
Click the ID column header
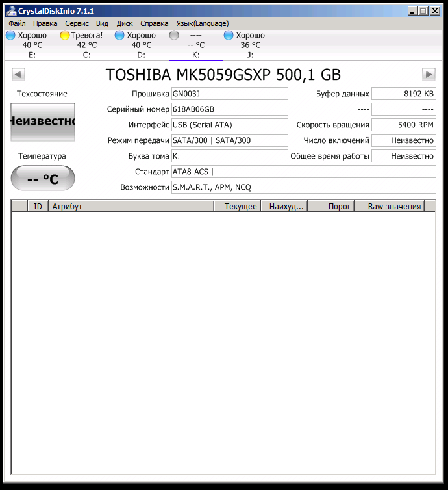[38, 206]
